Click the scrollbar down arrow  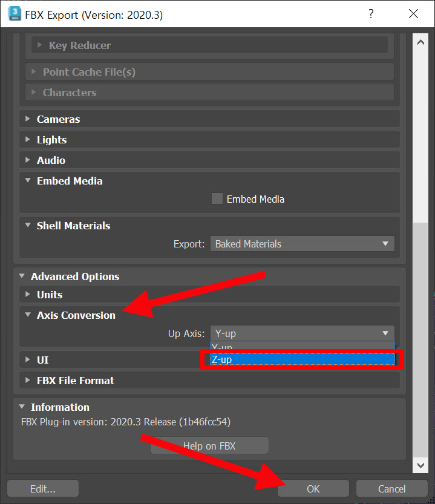coord(420,465)
